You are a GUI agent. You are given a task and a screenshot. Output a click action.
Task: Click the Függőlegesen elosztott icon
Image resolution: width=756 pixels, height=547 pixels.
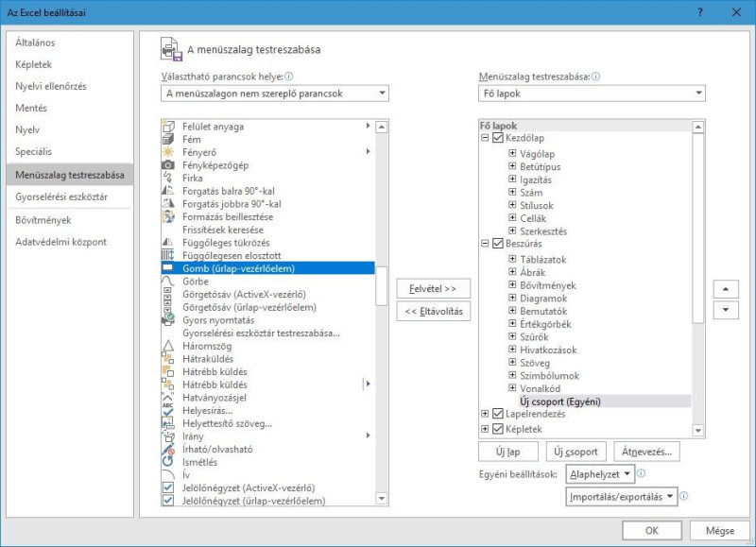(168, 255)
